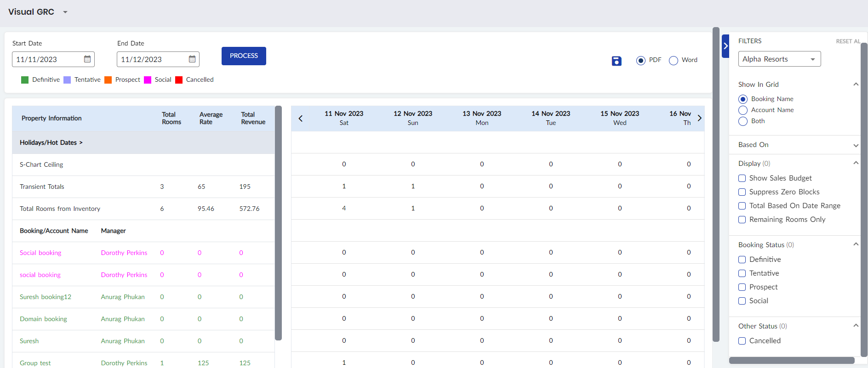
Task: Filter by Prospect booking status
Action: coord(742,287)
